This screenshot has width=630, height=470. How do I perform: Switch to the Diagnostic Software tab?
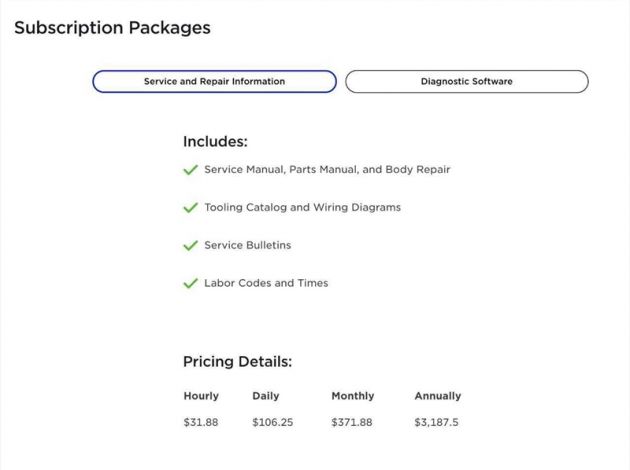click(x=466, y=81)
